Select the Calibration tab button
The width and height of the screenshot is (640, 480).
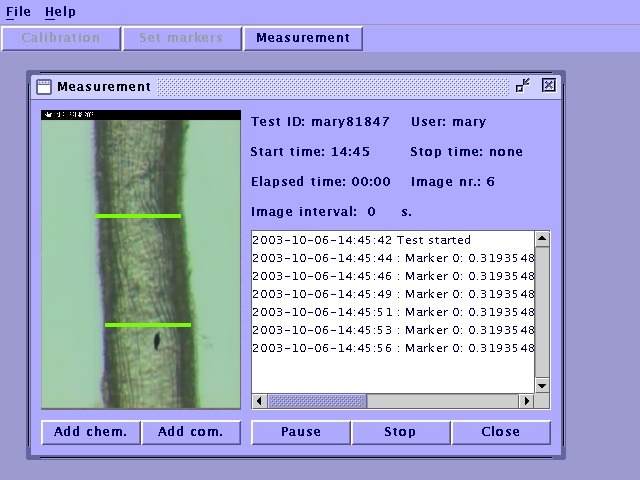point(61,38)
